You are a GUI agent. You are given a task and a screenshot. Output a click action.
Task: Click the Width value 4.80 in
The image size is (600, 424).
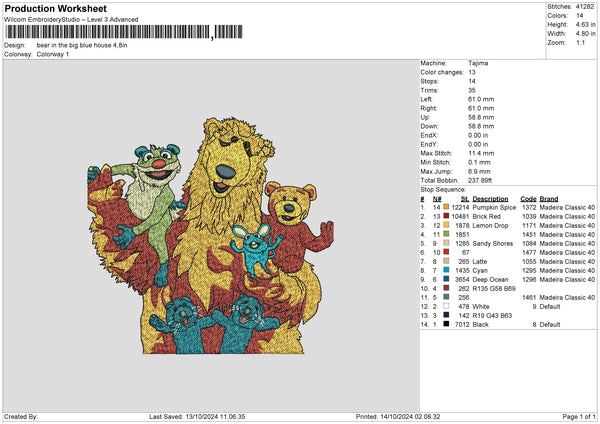coord(585,34)
